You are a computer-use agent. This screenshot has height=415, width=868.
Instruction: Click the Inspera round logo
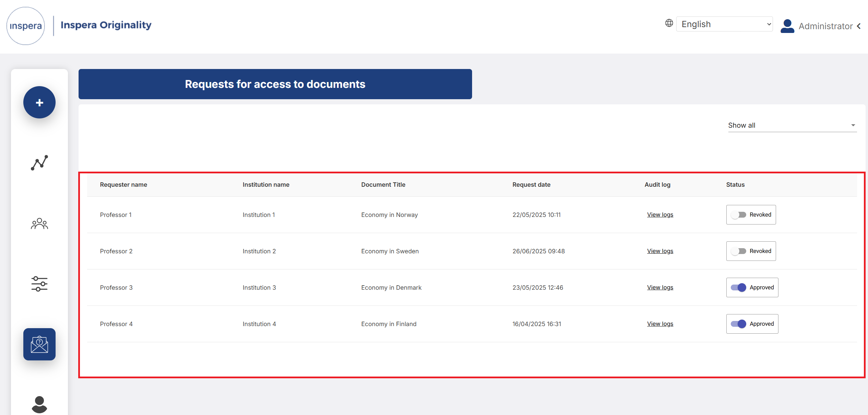click(x=26, y=26)
